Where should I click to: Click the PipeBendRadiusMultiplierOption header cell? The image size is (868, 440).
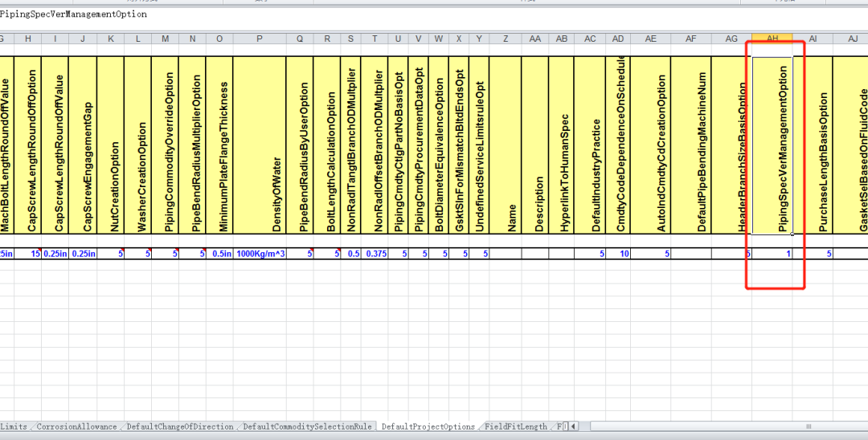pyautogui.click(x=192, y=145)
